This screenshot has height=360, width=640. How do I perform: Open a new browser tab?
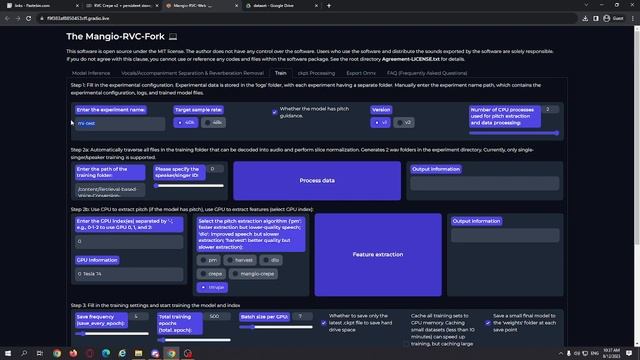[x=329, y=6]
